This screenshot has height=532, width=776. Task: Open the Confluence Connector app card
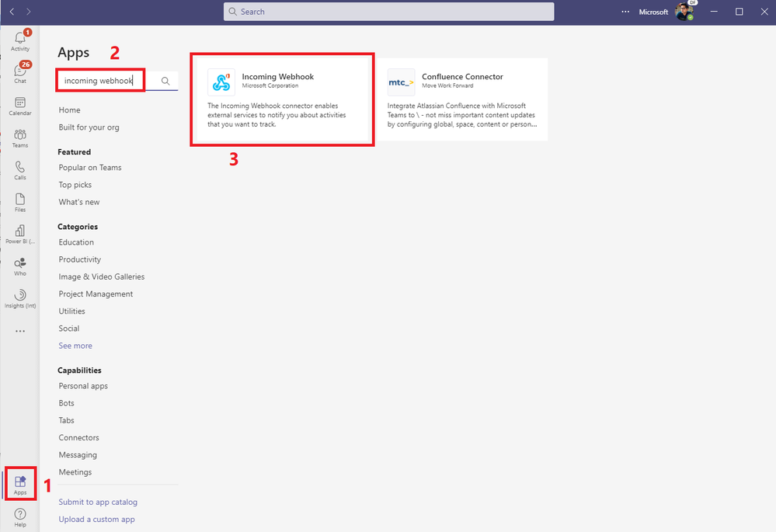click(462, 99)
